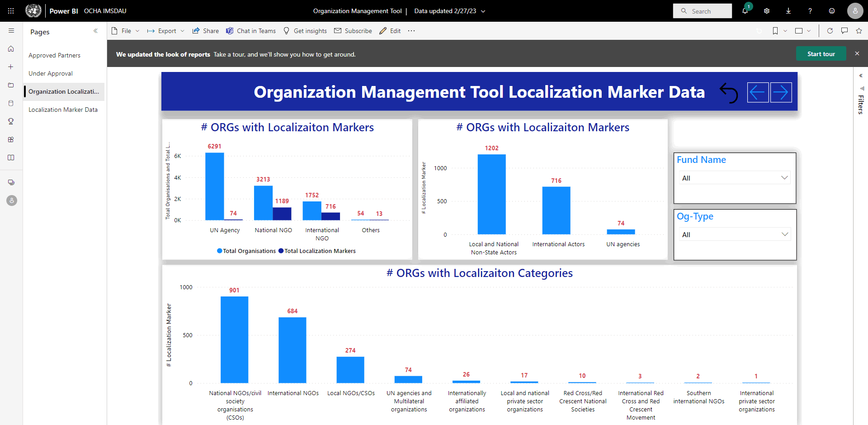Click the Total Organisations legend swatch

tap(220, 251)
